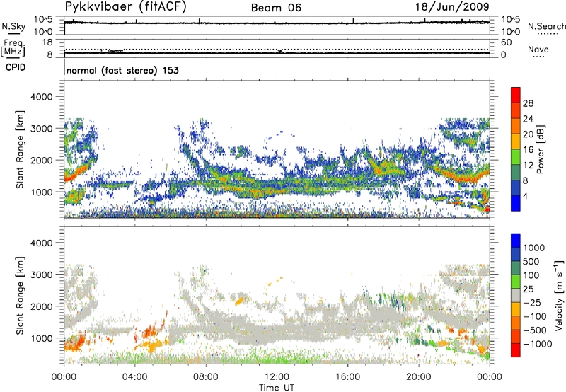Click the 18 tick on frequency axis
The image size is (566, 392).
coord(47,42)
